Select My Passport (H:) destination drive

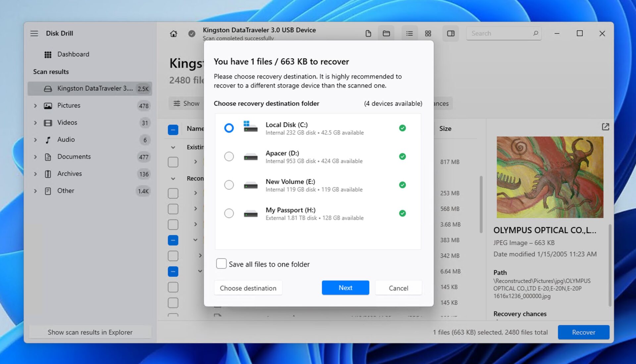(x=229, y=213)
